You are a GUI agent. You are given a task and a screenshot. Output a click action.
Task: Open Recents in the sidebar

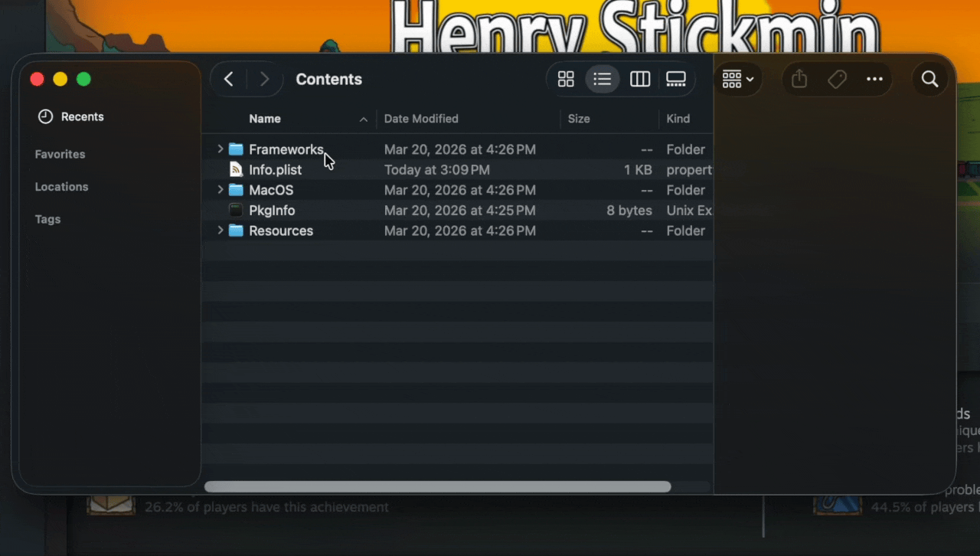[x=82, y=116]
